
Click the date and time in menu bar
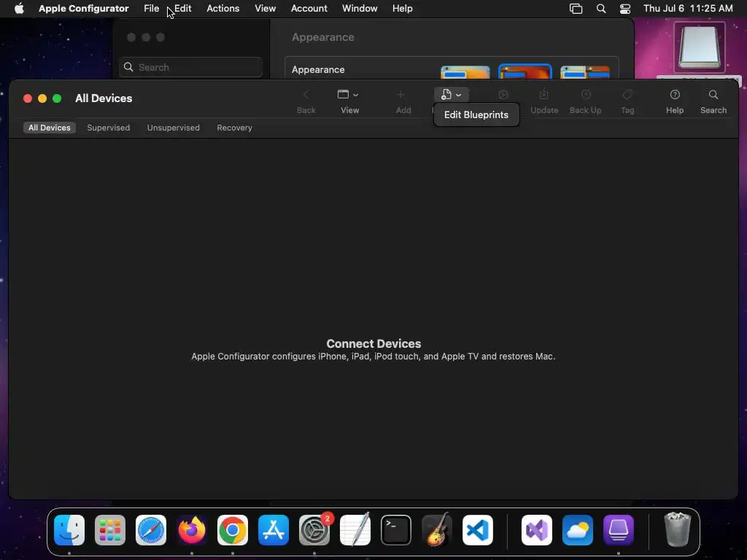click(x=688, y=9)
